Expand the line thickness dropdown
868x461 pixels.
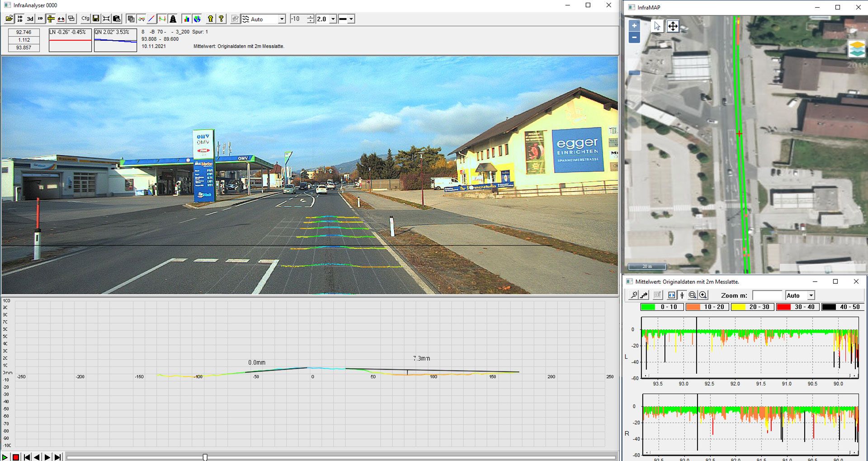pos(351,19)
